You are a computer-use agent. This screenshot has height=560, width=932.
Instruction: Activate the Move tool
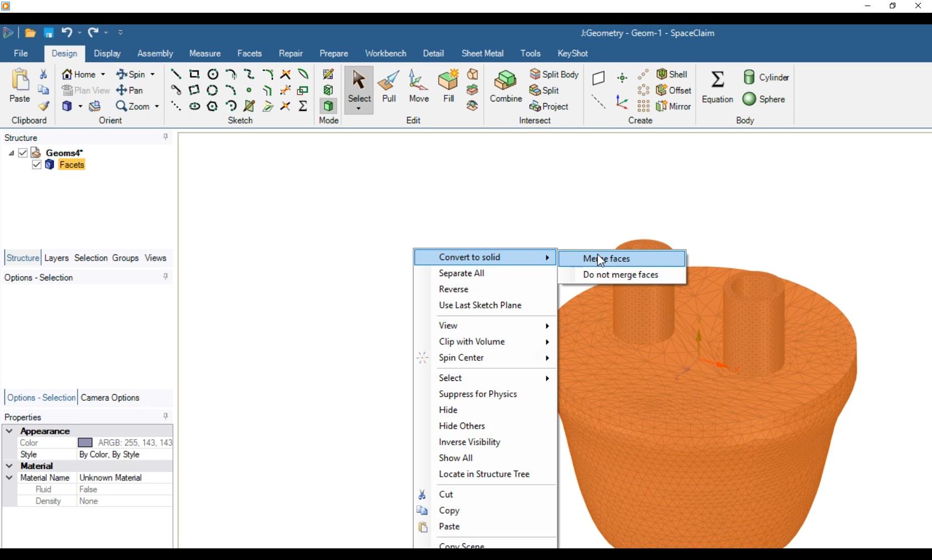click(419, 86)
